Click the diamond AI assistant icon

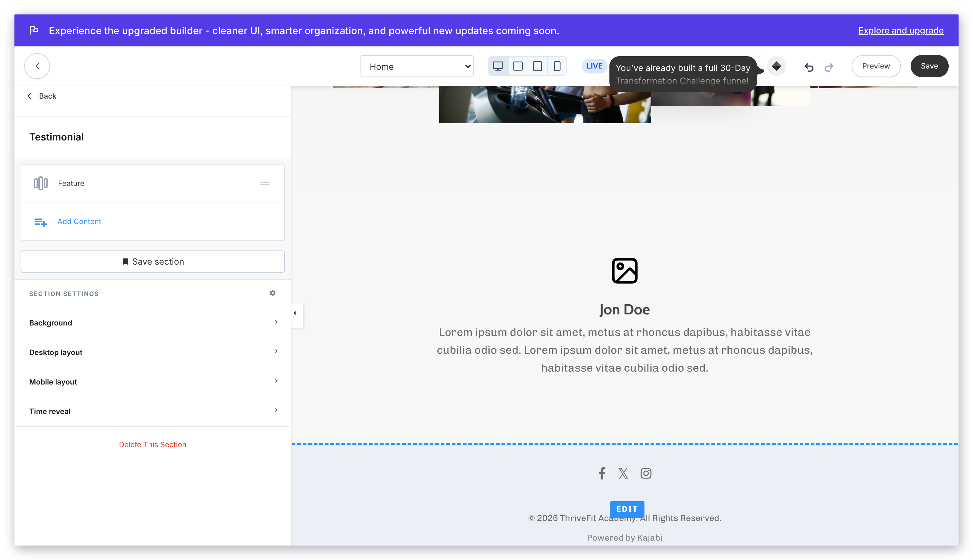pyautogui.click(x=776, y=66)
